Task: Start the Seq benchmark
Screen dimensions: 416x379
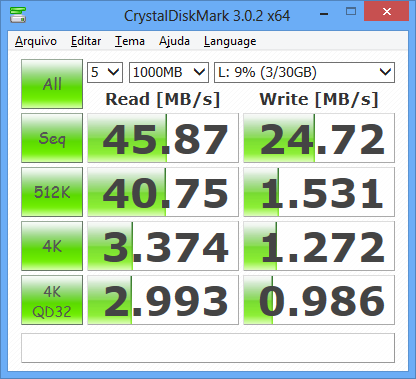Action: coord(52,138)
